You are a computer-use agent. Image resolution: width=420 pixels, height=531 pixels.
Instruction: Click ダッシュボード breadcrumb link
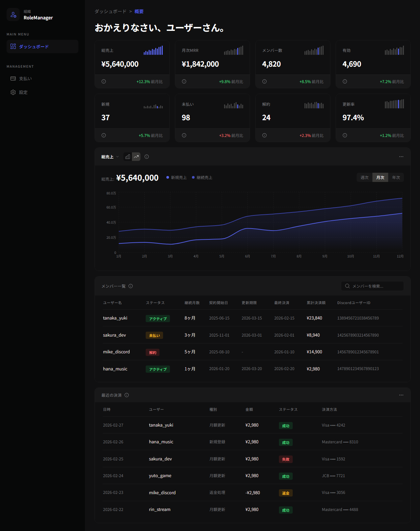click(110, 11)
